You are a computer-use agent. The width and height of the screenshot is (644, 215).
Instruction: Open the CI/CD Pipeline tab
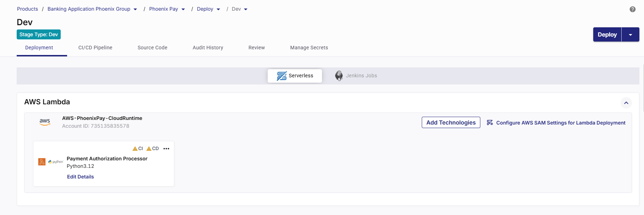[x=95, y=48]
